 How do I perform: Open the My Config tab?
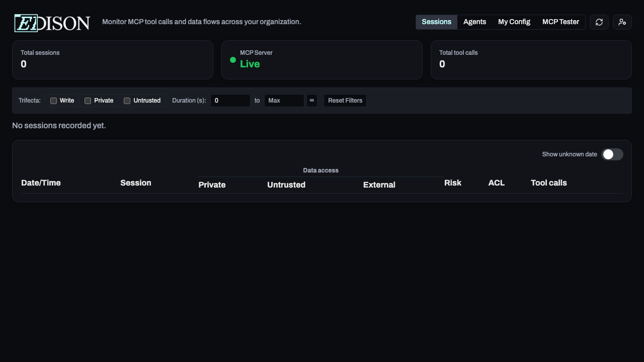(x=514, y=22)
